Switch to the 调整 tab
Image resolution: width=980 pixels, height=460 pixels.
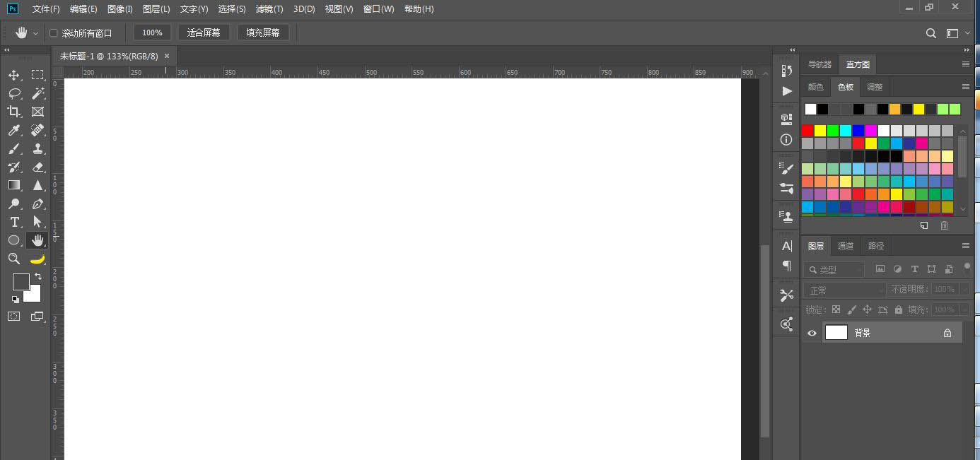coord(875,87)
